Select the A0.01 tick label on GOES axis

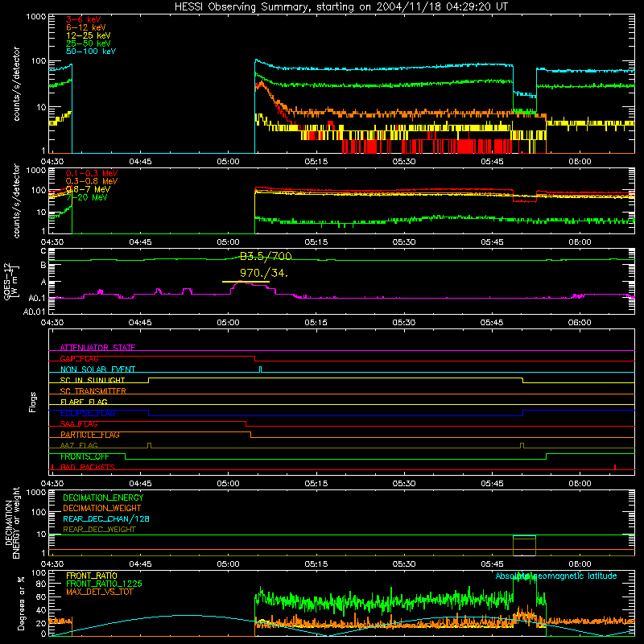[x=34, y=312]
